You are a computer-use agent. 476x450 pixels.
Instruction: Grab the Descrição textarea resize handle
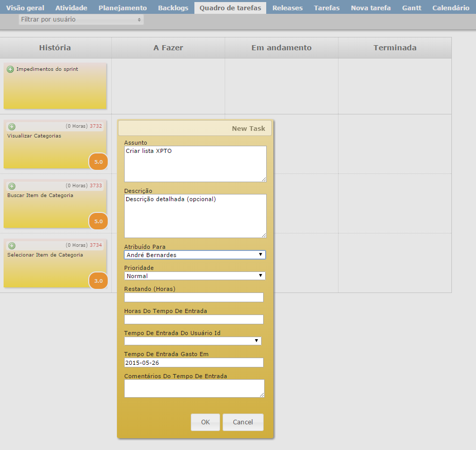[x=264, y=236]
